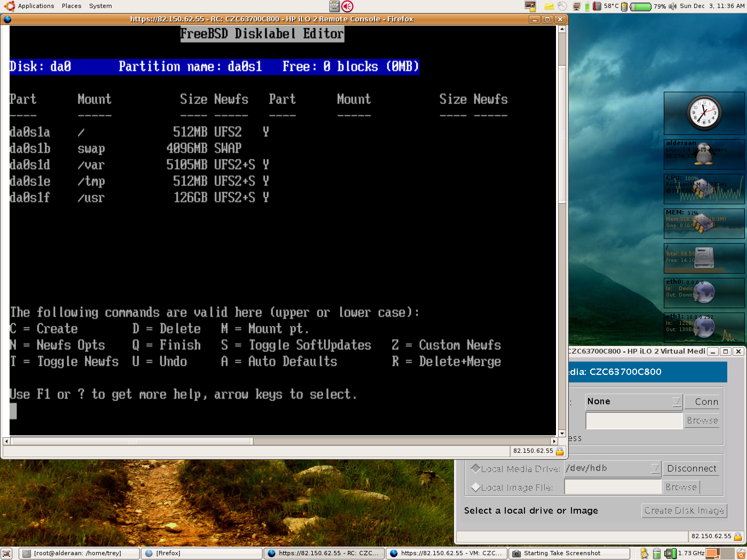Click the CPU monitor desktop widget
This screenshot has height=560, width=747.
(x=704, y=189)
